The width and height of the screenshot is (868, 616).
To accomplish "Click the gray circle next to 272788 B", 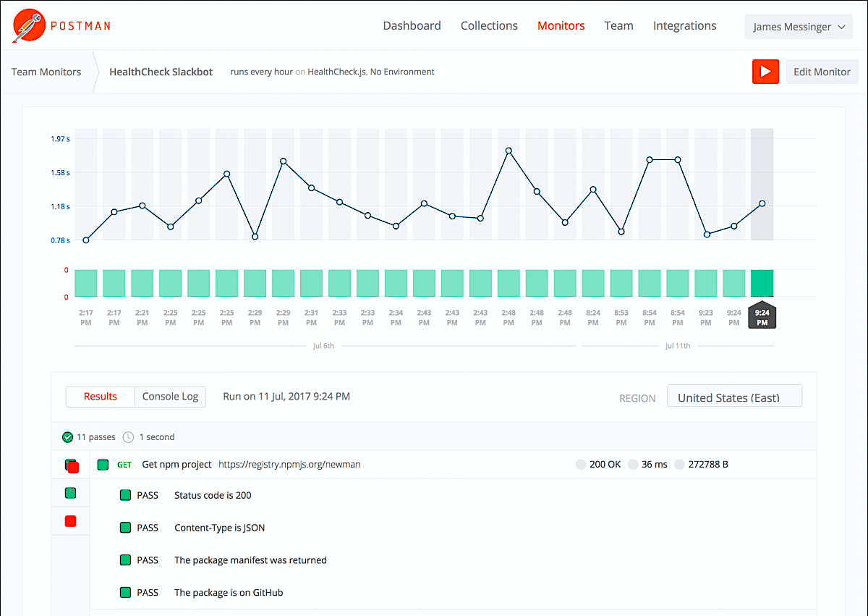I will (x=679, y=465).
